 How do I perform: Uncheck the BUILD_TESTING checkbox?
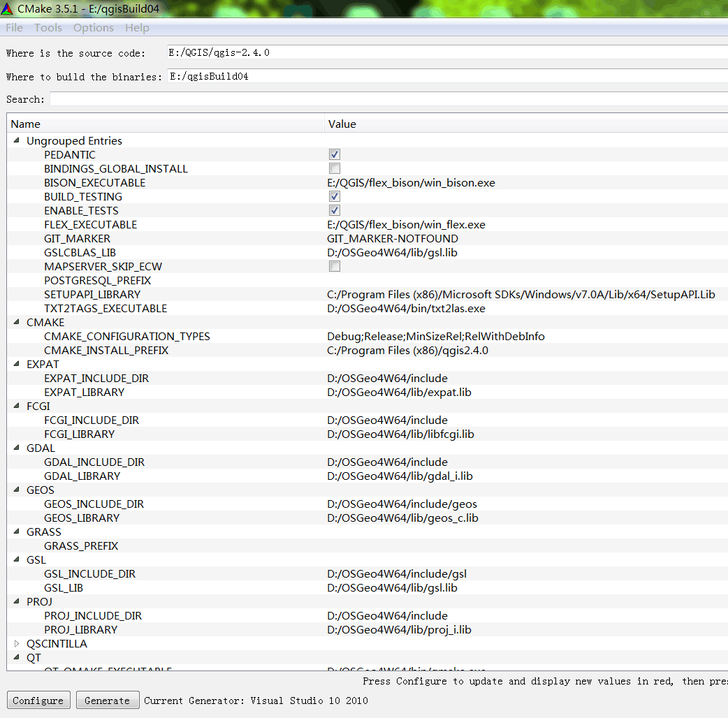coord(334,196)
